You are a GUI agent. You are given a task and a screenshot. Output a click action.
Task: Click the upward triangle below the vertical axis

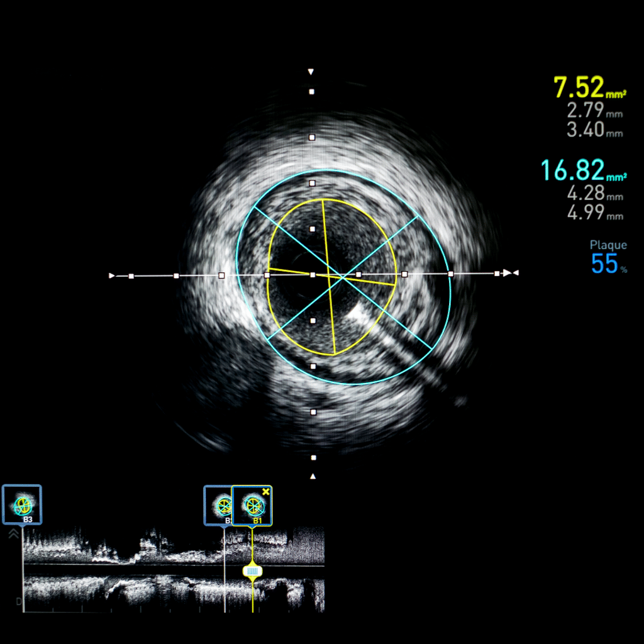point(313,477)
